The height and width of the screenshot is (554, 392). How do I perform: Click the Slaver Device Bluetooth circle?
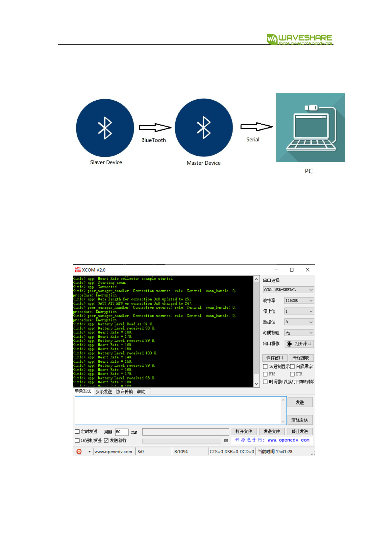click(x=105, y=128)
